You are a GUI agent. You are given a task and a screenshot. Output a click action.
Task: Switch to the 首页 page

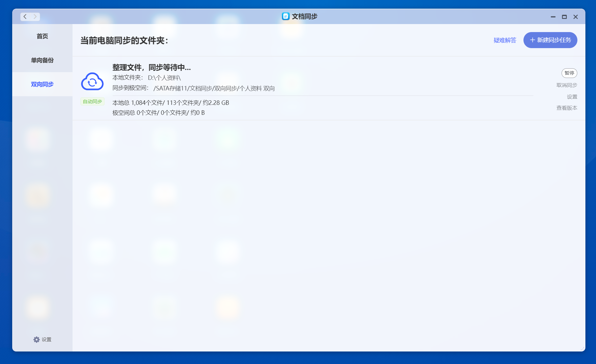pos(42,36)
